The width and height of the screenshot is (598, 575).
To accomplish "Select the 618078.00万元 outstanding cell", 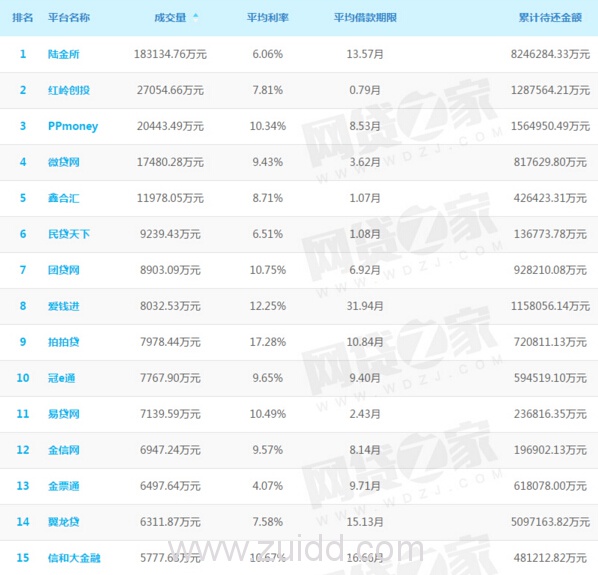I will coord(550,486).
